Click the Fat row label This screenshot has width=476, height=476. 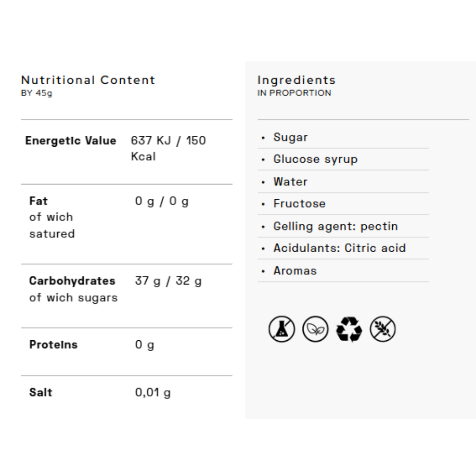coord(38,201)
